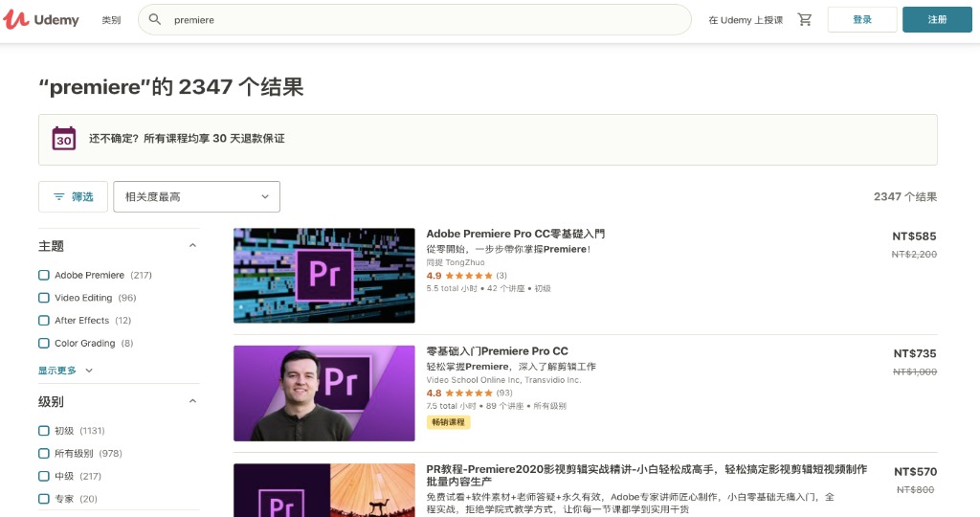Check the 初级 level filter
Image resolution: width=980 pixels, height=517 pixels.
pyautogui.click(x=44, y=431)
